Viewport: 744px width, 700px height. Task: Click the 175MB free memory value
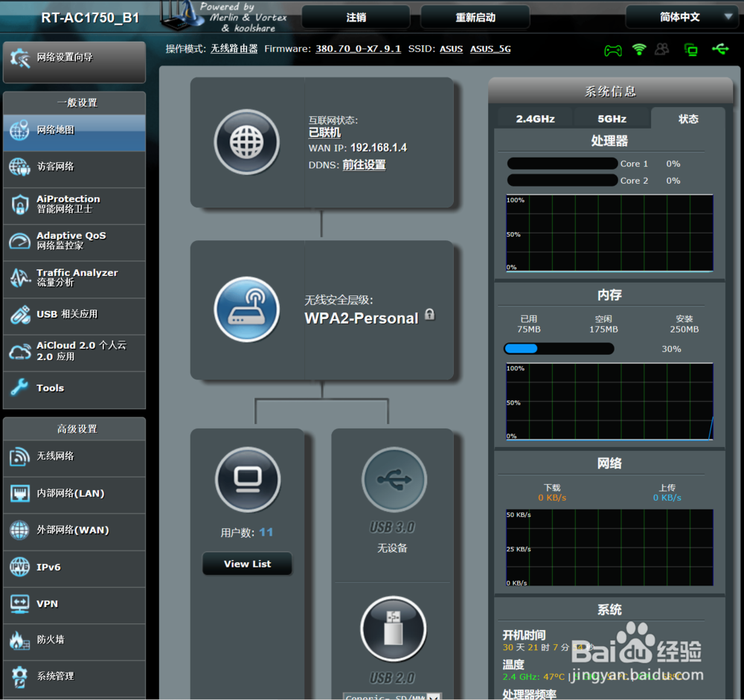click(603, 330)
